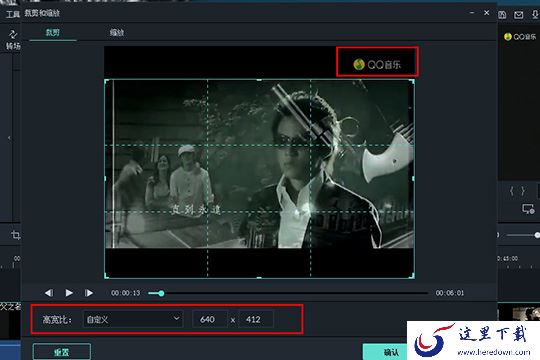Click the 重置 reset button
The height and width of the screenshot is (360, 540).
tap(62, 352)
